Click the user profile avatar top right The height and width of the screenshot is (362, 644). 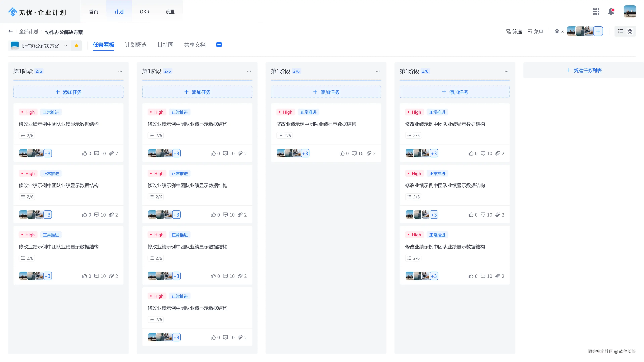click(630, 12)
